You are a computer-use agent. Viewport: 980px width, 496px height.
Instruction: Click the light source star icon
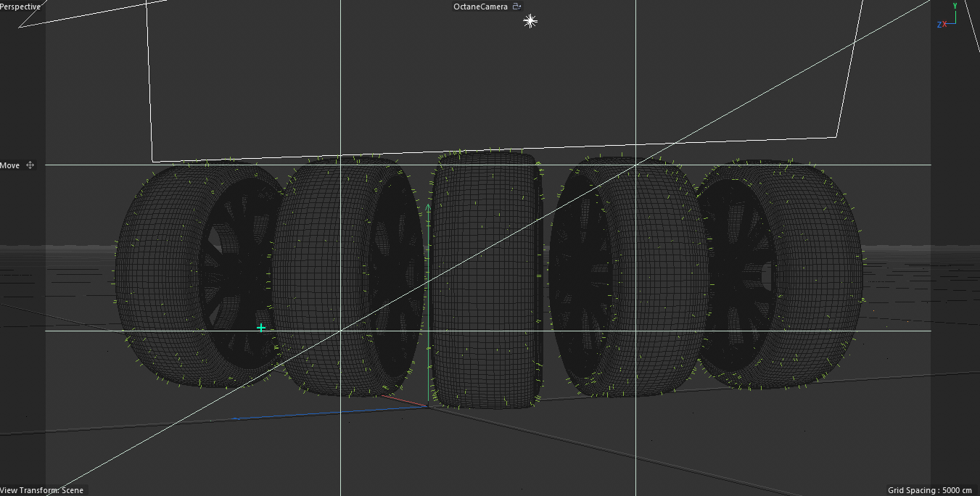coord(529,21)
